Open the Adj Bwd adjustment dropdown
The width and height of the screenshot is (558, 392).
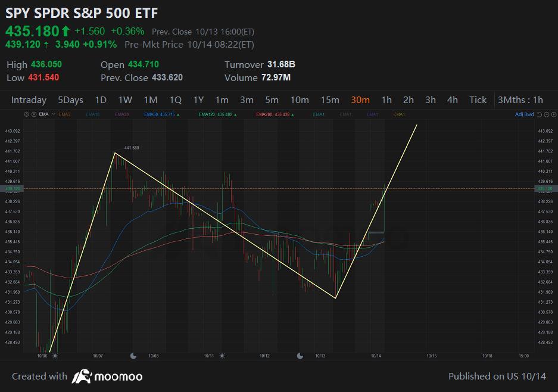tap(524, 114)
